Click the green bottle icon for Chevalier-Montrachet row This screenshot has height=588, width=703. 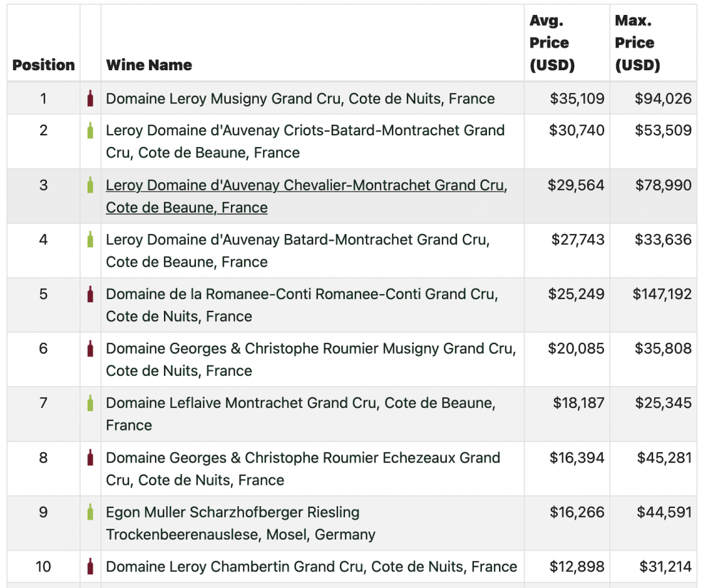click(x=90, y=185)
